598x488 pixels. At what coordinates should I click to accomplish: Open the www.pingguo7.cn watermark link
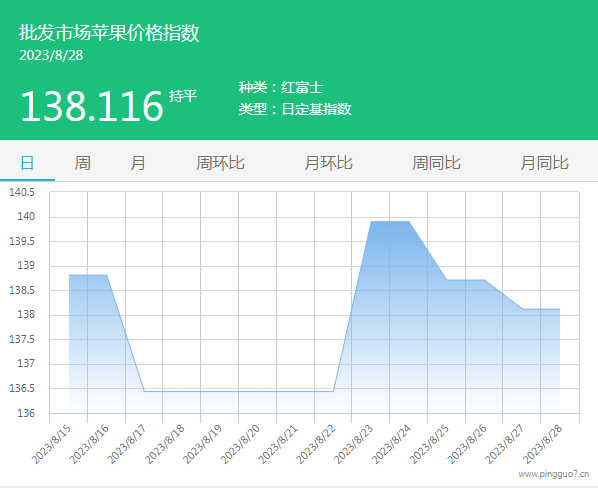tap(553, 474)
